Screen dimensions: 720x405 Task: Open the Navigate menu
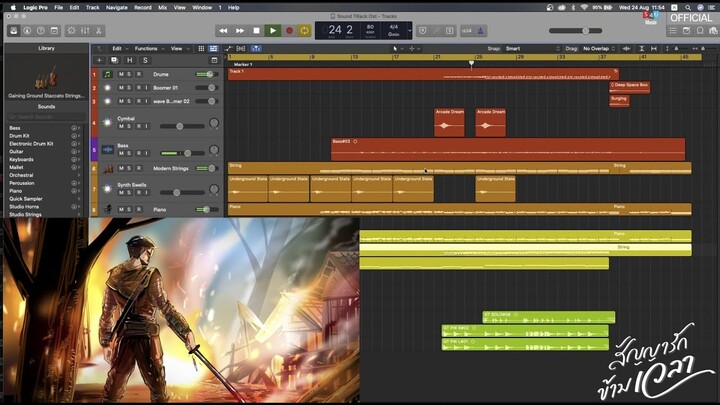coord(117,7)
